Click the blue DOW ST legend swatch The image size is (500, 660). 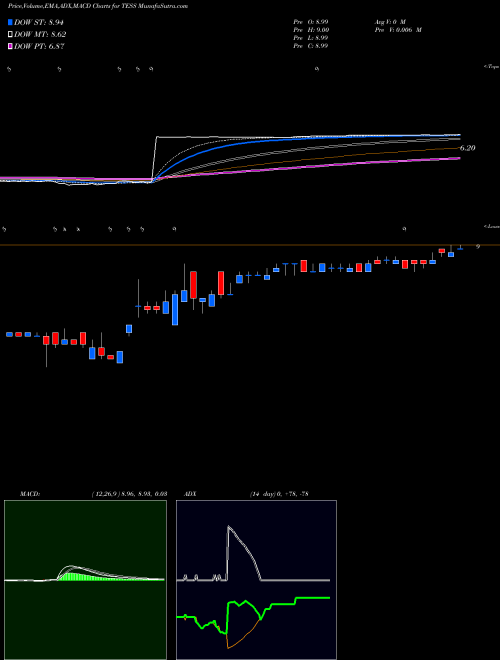10,22
